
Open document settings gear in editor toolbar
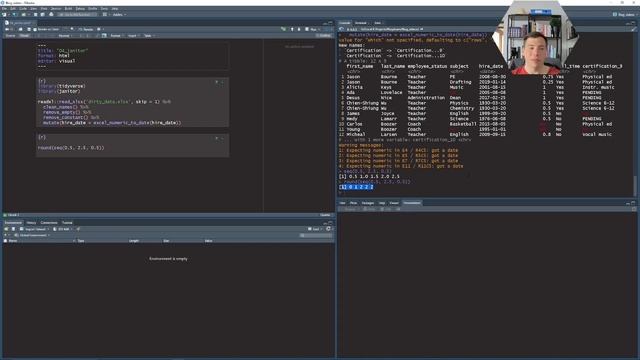(99, 29)
